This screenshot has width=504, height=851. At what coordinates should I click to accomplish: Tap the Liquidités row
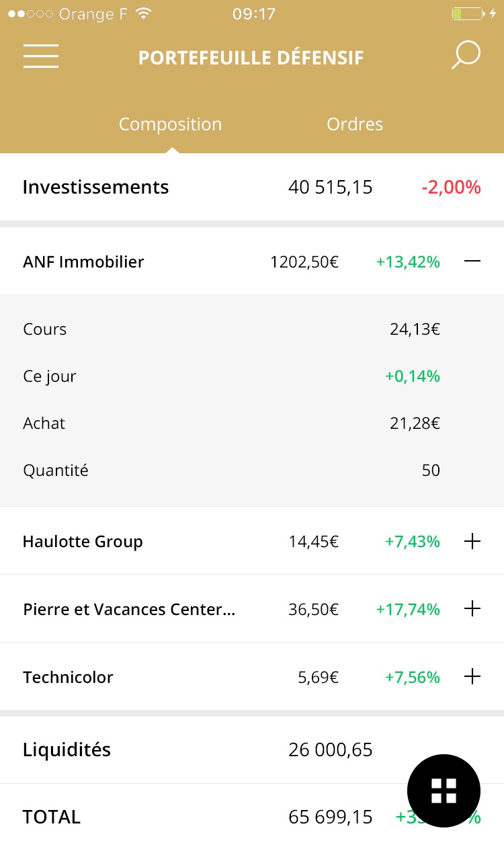pos(67,749)
